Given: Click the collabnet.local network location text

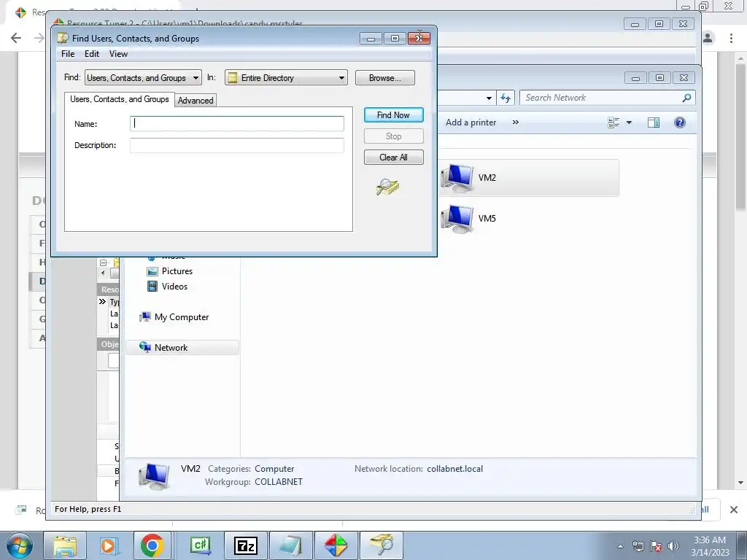Looking at the screenshot, I should click(454, 469).
